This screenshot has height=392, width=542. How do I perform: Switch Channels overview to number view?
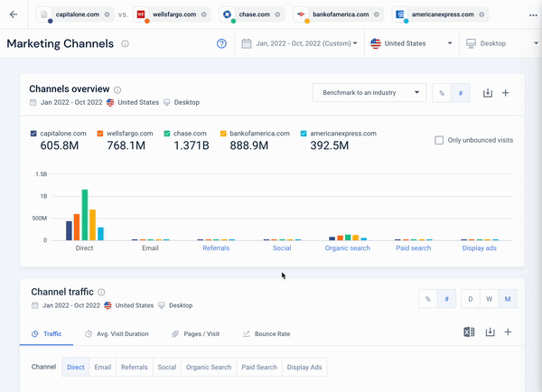click(461, 93)
